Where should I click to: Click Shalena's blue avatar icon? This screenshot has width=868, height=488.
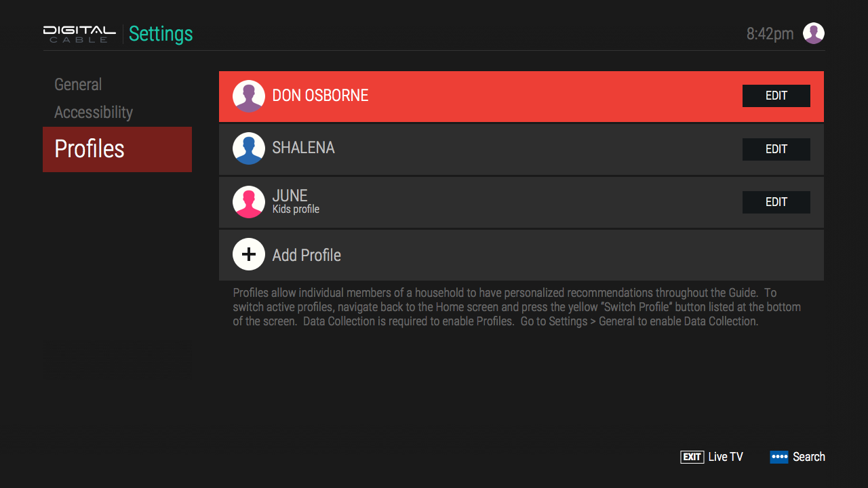pyautogui.click(x=249, y=148)
